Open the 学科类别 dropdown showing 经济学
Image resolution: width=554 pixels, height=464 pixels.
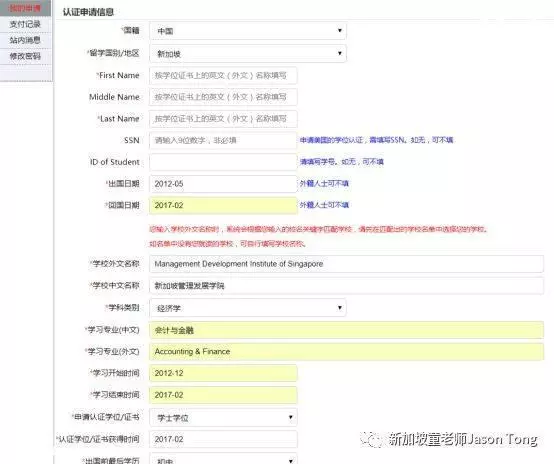248,308
